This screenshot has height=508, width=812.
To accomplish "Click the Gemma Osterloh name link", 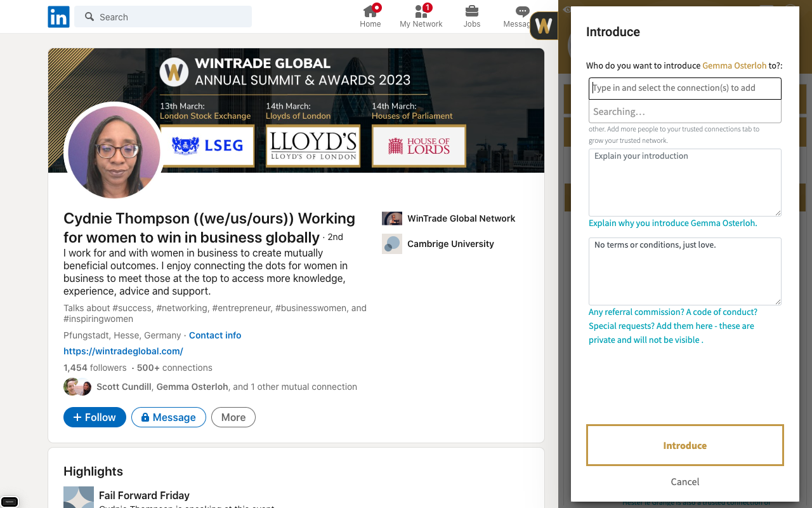I will pos(735,65).
